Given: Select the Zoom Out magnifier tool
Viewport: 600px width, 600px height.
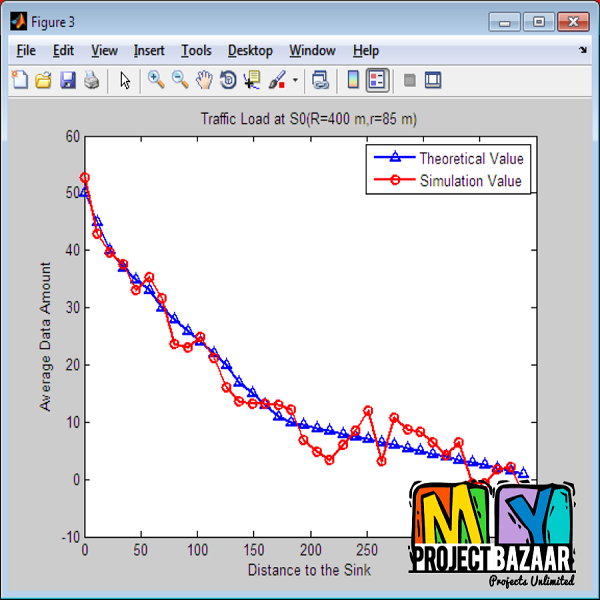Looking at the screenshot, I should pyautogui.click(x=180, y=80).
